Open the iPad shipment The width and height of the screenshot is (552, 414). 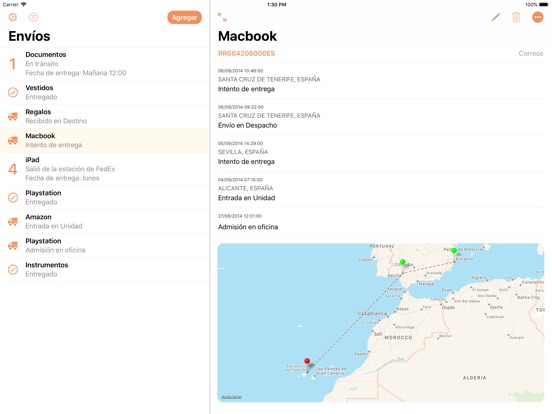(x=105, y=169)
